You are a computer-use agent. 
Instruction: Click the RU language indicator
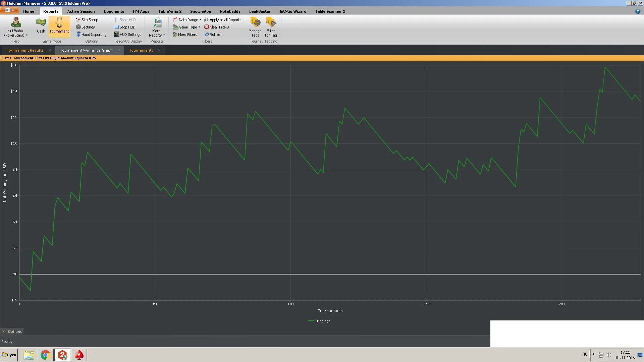tap(585, 354)
